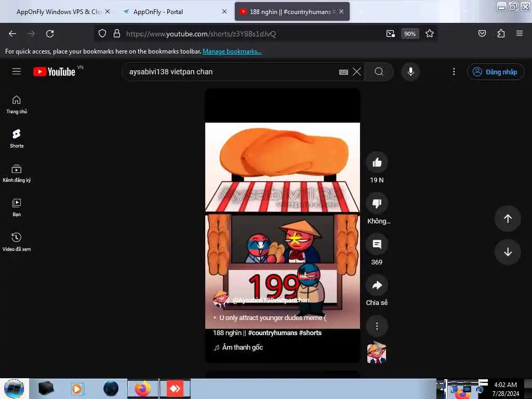Open the red AnyDesk taskbar icon
Image resolution: width=532 pixels, height=399 pixels.
point(175,389)
